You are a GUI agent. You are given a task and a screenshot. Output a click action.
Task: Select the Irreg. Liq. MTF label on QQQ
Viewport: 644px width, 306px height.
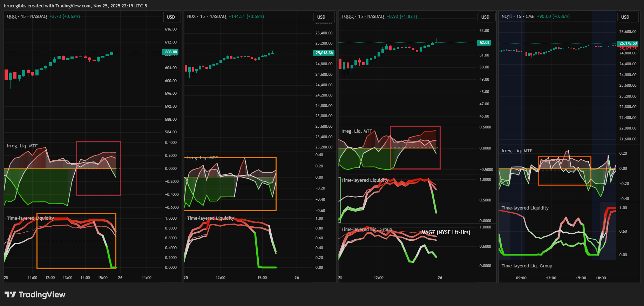pos(22,146)
